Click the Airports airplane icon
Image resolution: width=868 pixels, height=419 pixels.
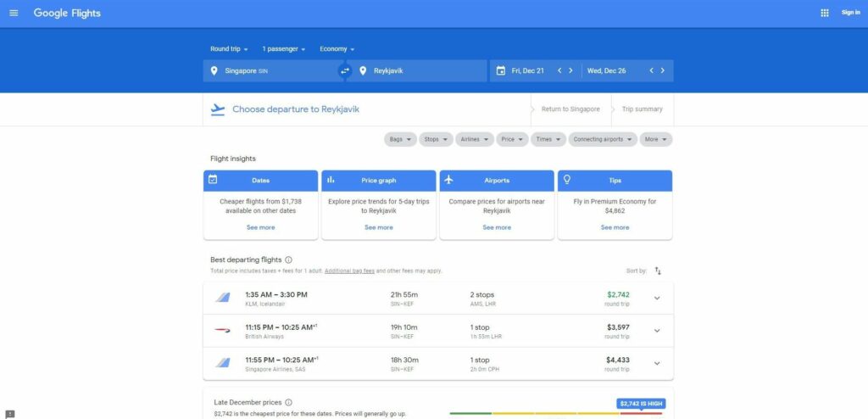[448, 180]
